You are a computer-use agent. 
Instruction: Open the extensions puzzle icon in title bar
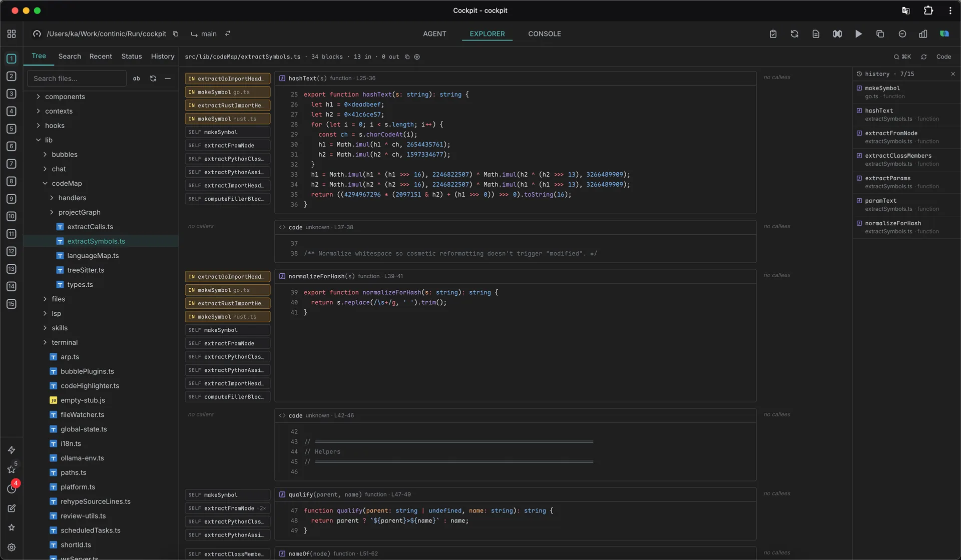(x=928, y=11)
